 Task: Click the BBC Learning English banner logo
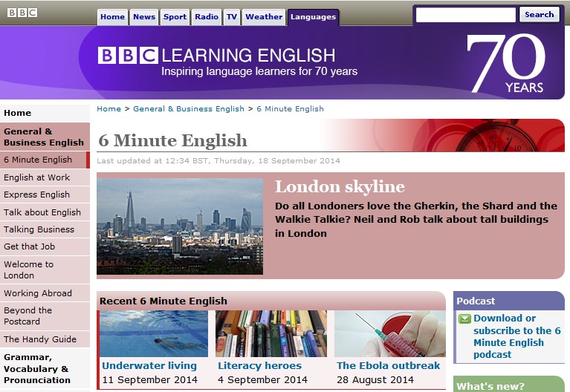click(217, 56)
